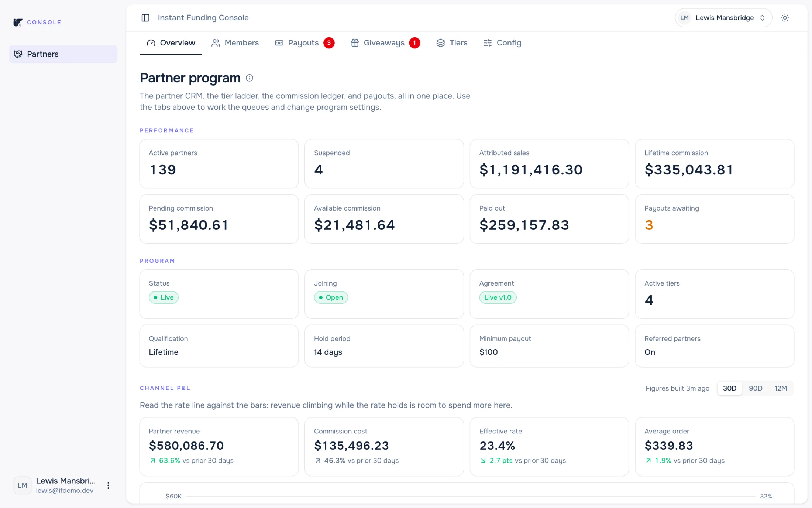The image size is (812, 508).
Task: Click Attributed sales $1,191,416.30
Action: click(531, 170)
